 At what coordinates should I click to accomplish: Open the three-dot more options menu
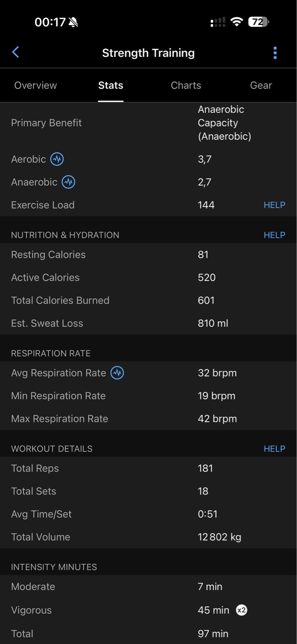point(275,53)
